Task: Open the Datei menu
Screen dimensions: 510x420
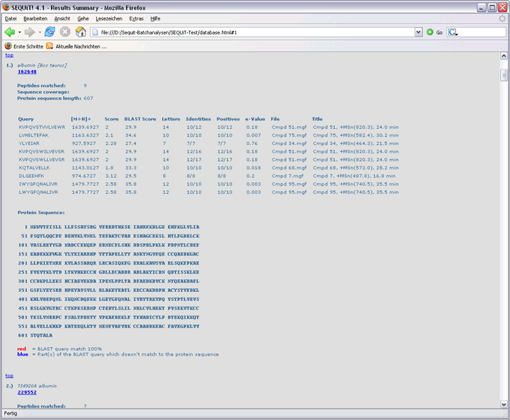Action: pyautogui.click(x=11, y=18)
